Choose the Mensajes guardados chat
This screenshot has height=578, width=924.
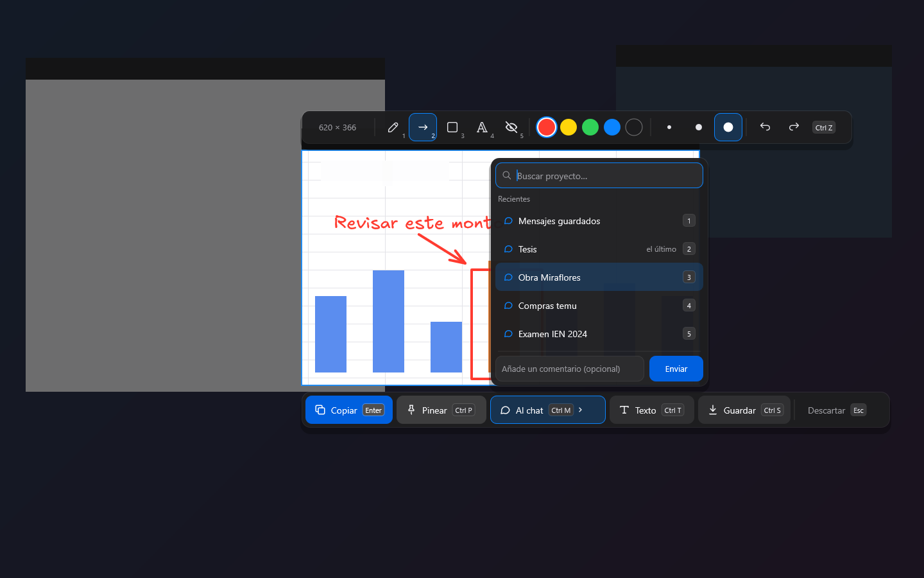[599, 221]
